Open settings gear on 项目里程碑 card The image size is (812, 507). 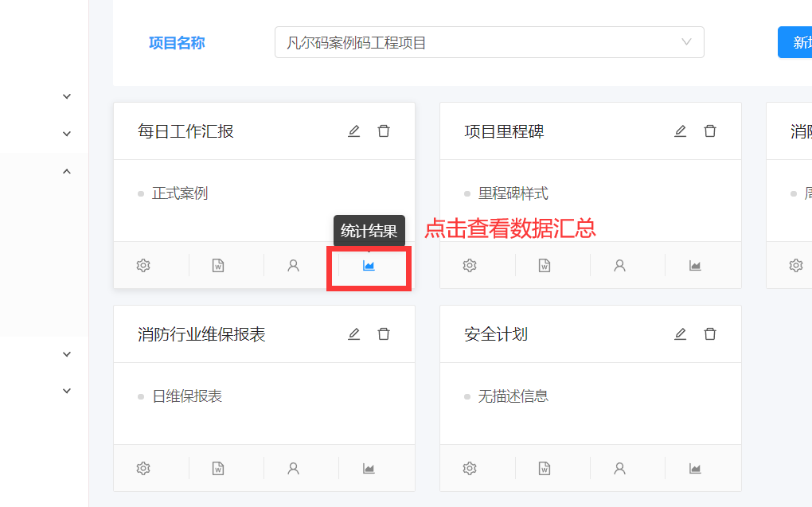(470, 266)
